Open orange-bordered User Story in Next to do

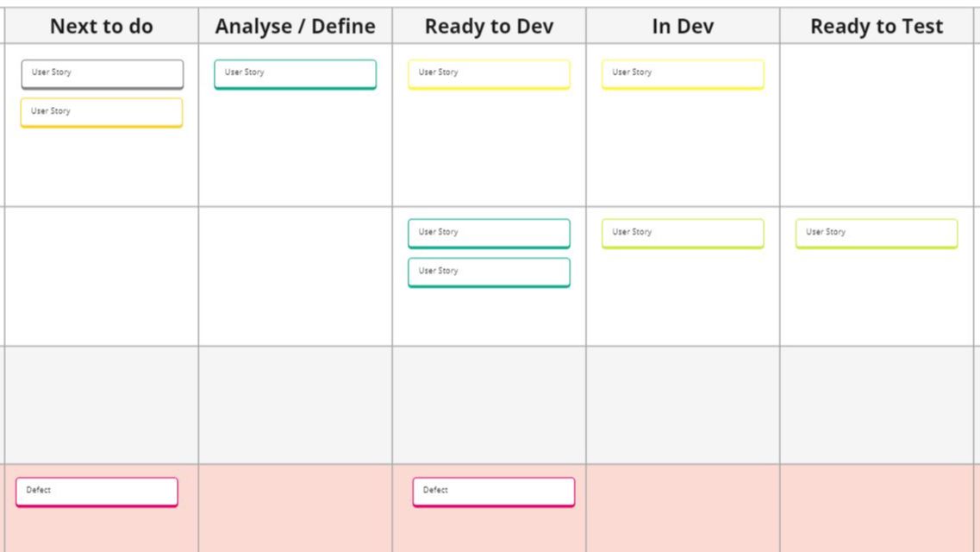pos(102,113)
